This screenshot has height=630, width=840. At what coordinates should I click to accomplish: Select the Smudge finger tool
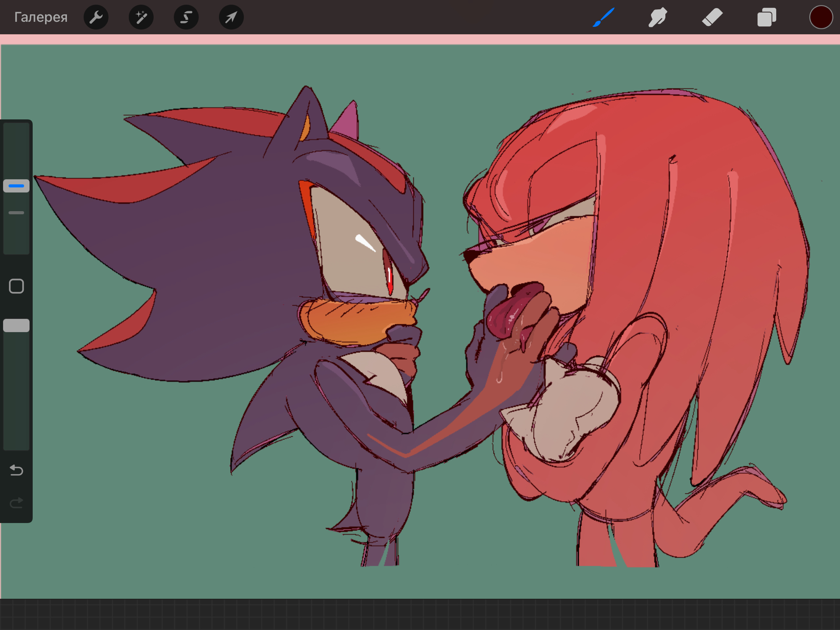[x=658, y=17]
